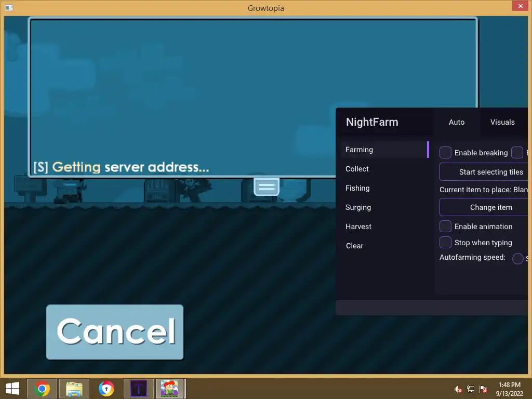Open the Clear section

pyautogui.click(x=354, y=246)
